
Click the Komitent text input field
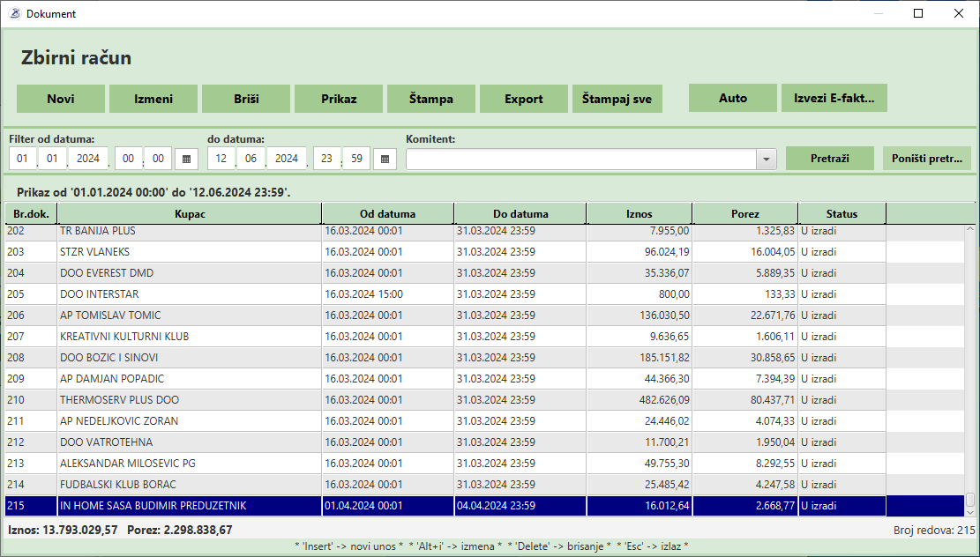(580, 159)
